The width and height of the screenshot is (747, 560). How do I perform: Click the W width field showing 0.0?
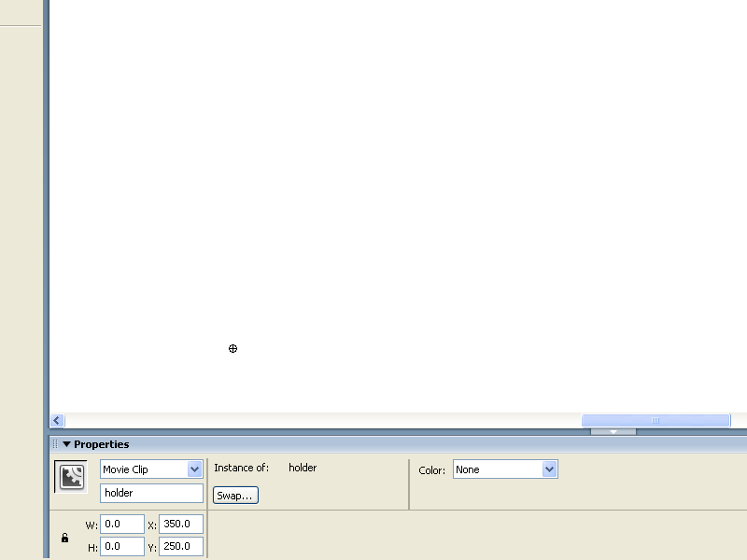[x=122, y=525]
